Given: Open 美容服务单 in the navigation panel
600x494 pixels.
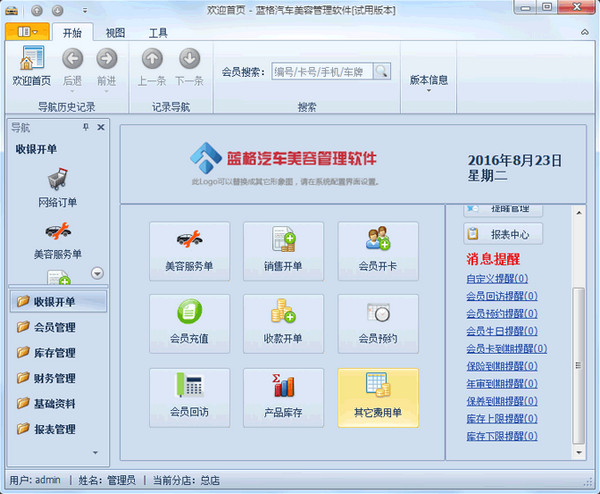Looking at the screenshot, I should pos(57,240).
